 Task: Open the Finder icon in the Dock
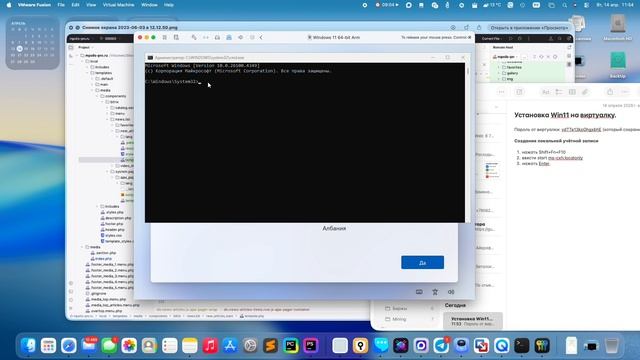click(x=28, y=346)
